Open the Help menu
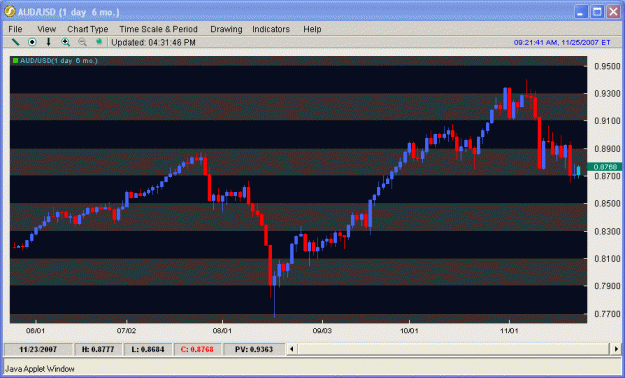This screenshot has width=625, height=378. pos(312,29)
